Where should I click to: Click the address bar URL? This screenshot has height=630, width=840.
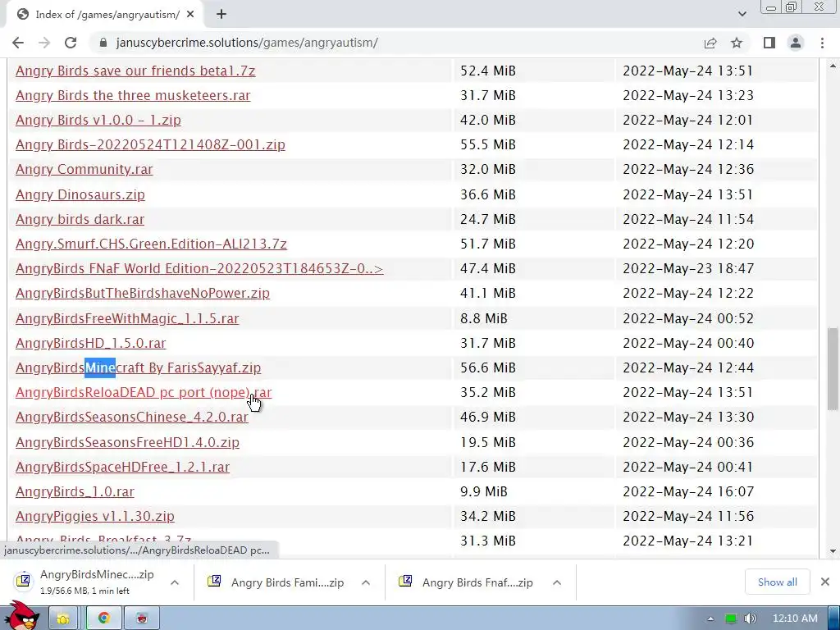point(247,43)
